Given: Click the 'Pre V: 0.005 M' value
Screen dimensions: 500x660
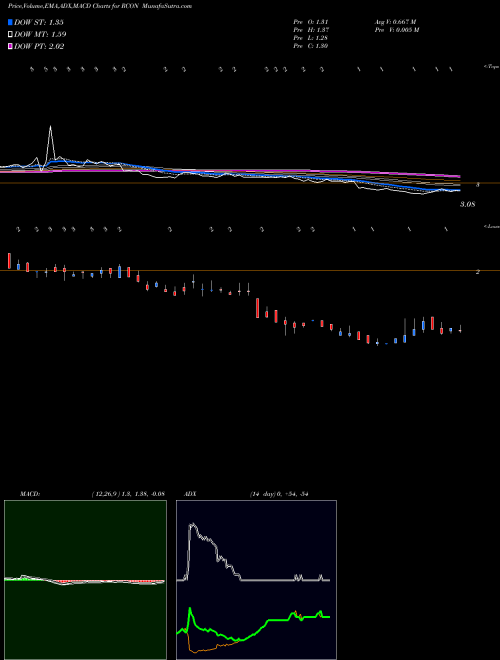Looking at the screenshot, I should click(397, 30).
